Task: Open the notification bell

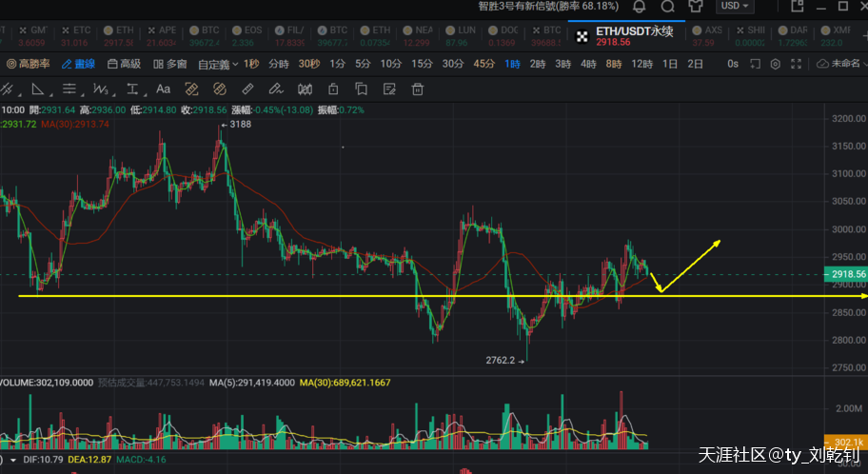Action: click(668, 7)
